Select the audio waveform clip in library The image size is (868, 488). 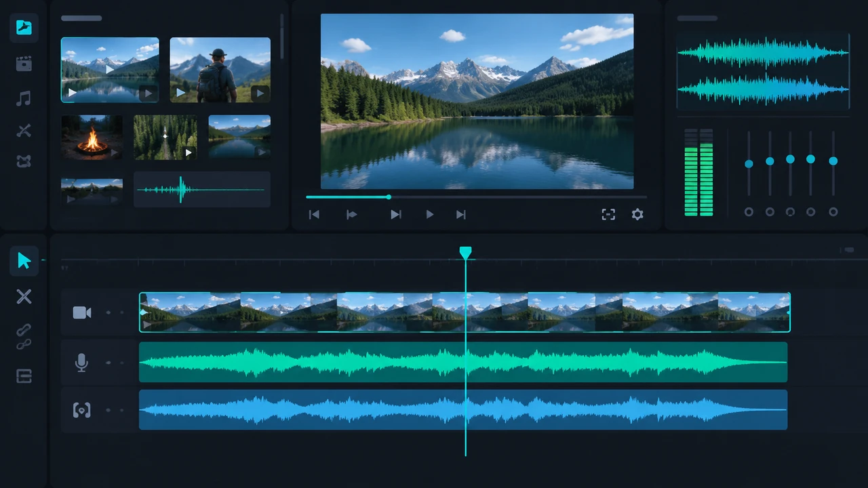(202, 189)
